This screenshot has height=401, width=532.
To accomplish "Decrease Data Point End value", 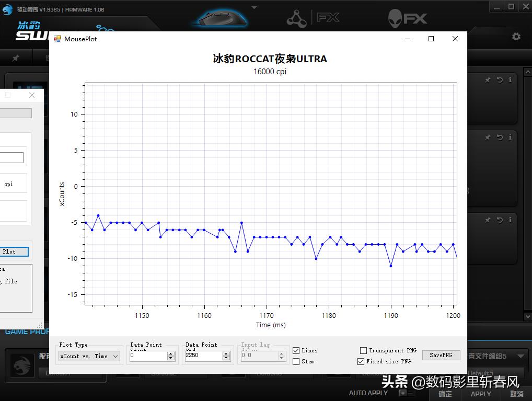I will 226,358.
